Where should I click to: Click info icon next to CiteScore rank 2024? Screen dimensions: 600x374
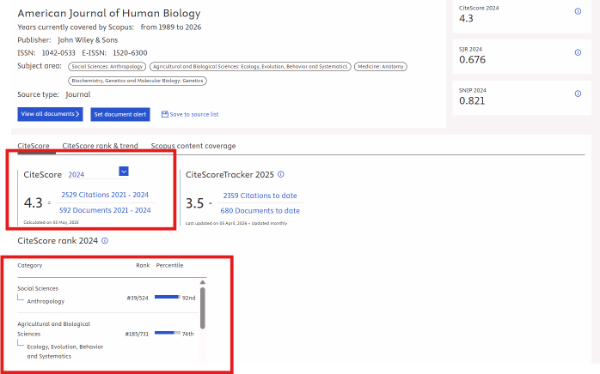[x=105, y=241]
